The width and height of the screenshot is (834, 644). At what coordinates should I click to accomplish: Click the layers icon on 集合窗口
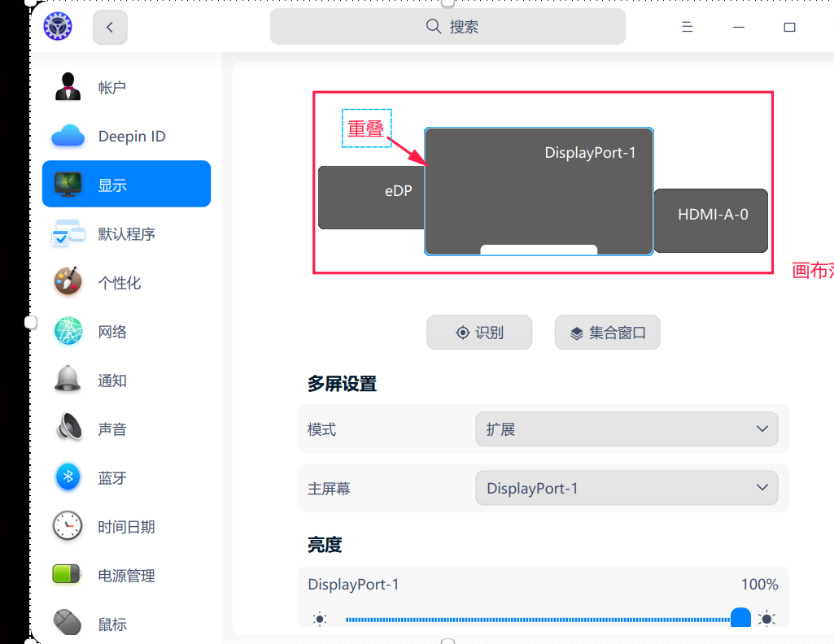pyautogui.click(x=577, y=333)
